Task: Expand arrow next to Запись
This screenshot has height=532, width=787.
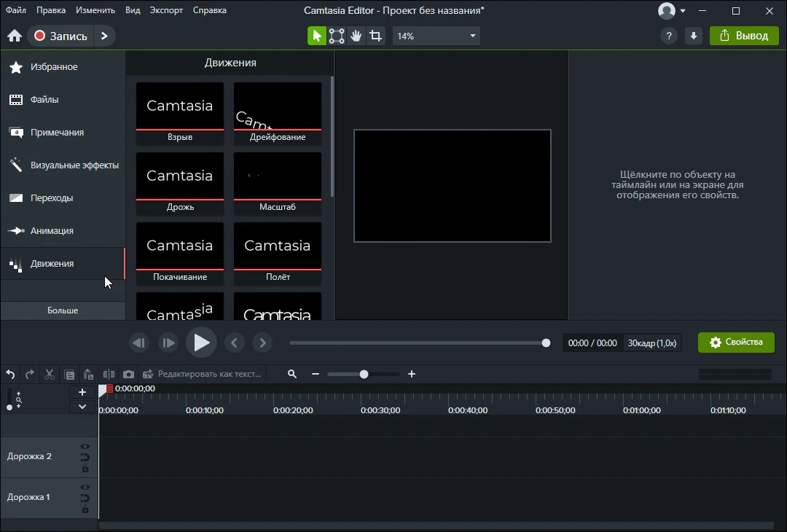Action: pyautogui.click(x=104, y=36)
